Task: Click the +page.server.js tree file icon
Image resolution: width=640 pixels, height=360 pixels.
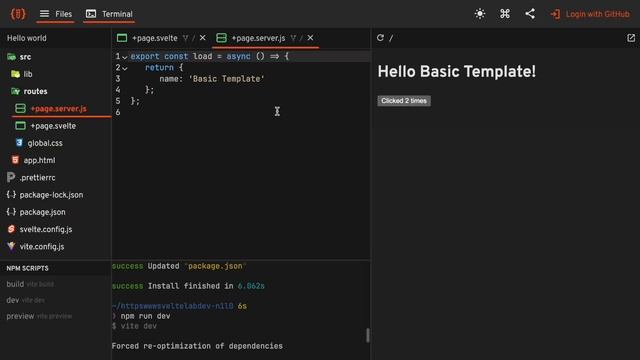Action: coord(20,109)
